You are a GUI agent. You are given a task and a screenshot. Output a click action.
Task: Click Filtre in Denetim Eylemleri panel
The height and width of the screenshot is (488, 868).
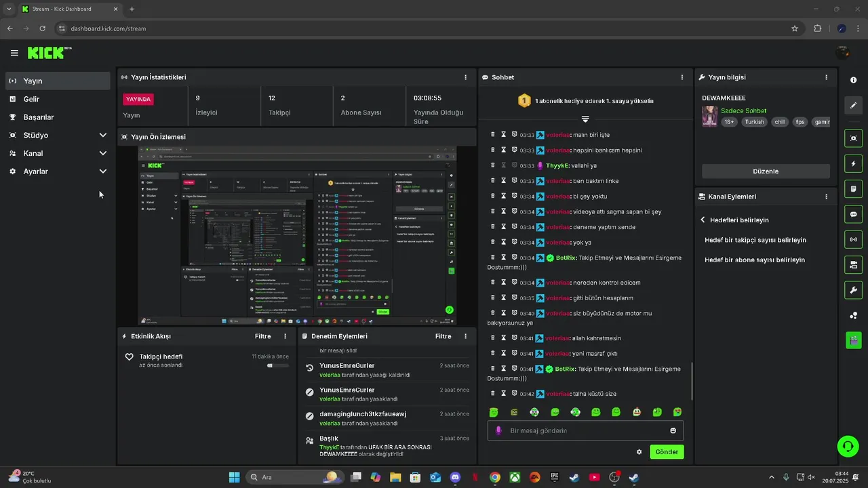443,336
